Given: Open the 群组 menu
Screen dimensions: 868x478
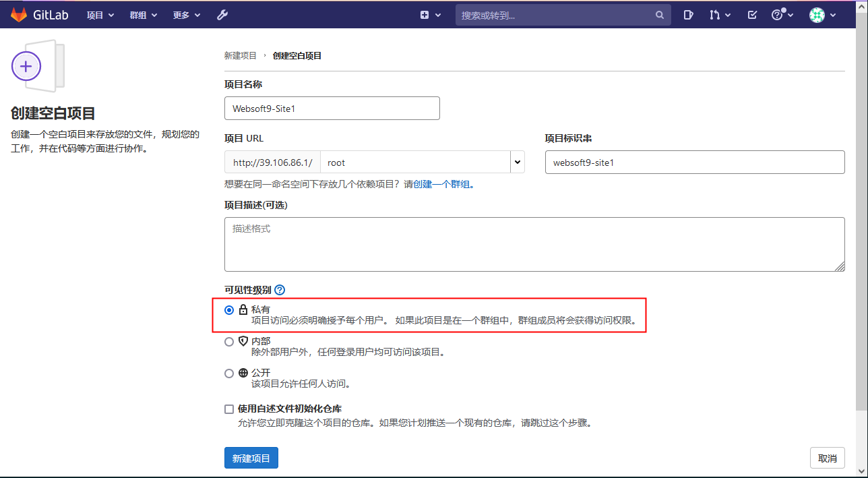Looking at the screenshot, I should 143,15.
